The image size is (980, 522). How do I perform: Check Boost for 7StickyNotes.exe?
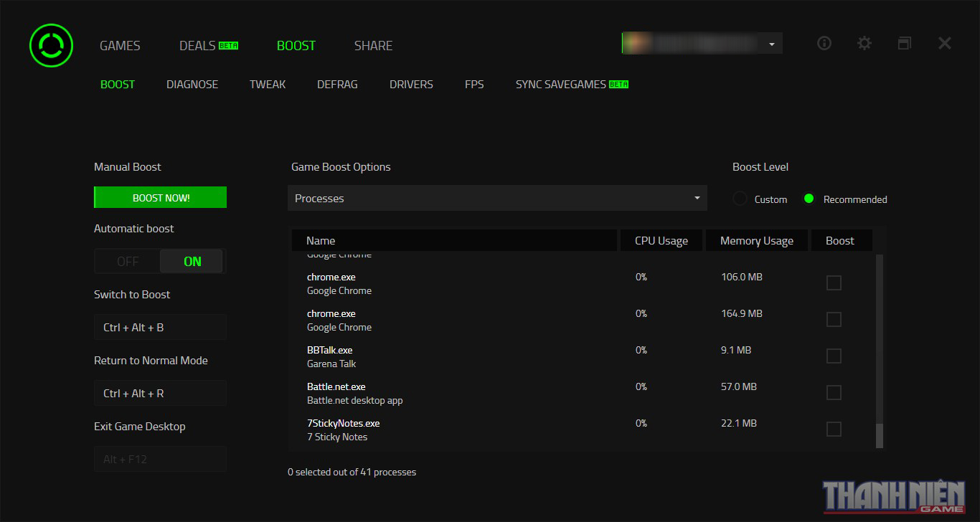834,430
